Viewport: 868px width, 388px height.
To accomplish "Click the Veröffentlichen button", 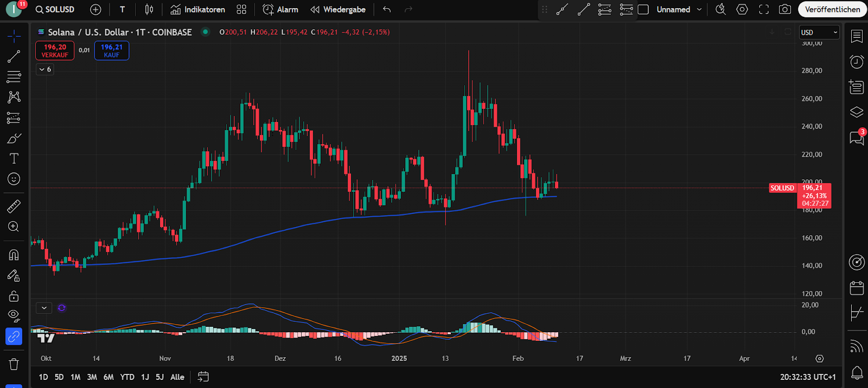I will [832, 9].
